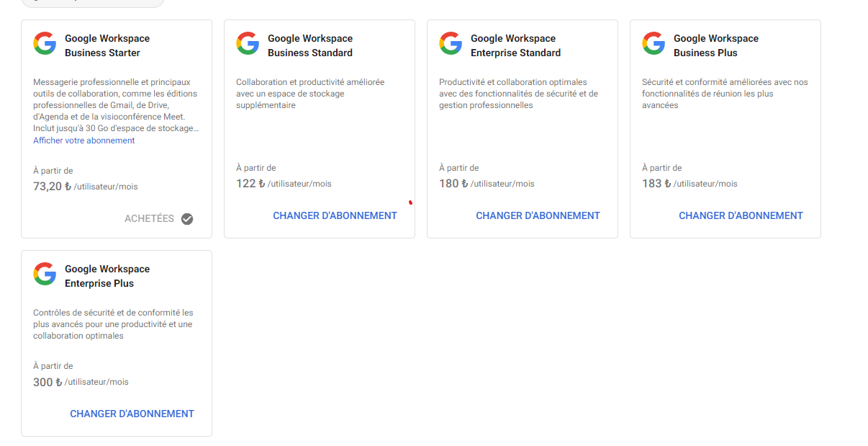Click the ACHETÉES label on Business Starter

[x=149, y=218]
